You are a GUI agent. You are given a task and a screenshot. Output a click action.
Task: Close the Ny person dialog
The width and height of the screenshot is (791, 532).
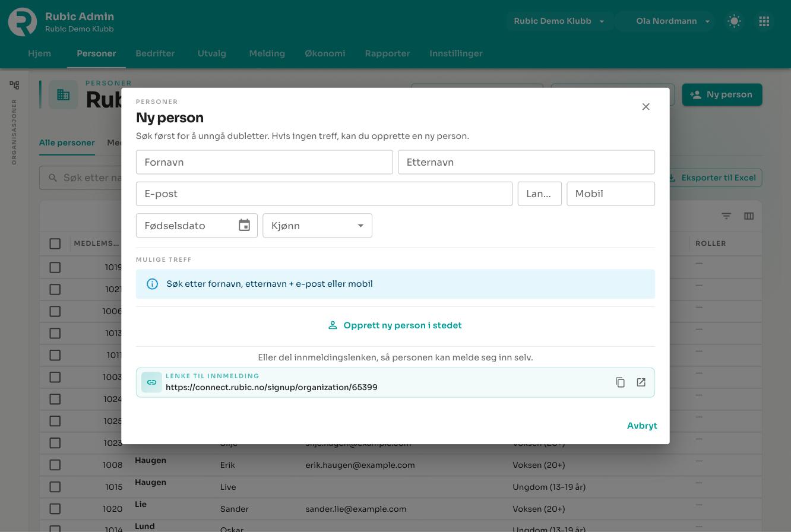(646, 107)
